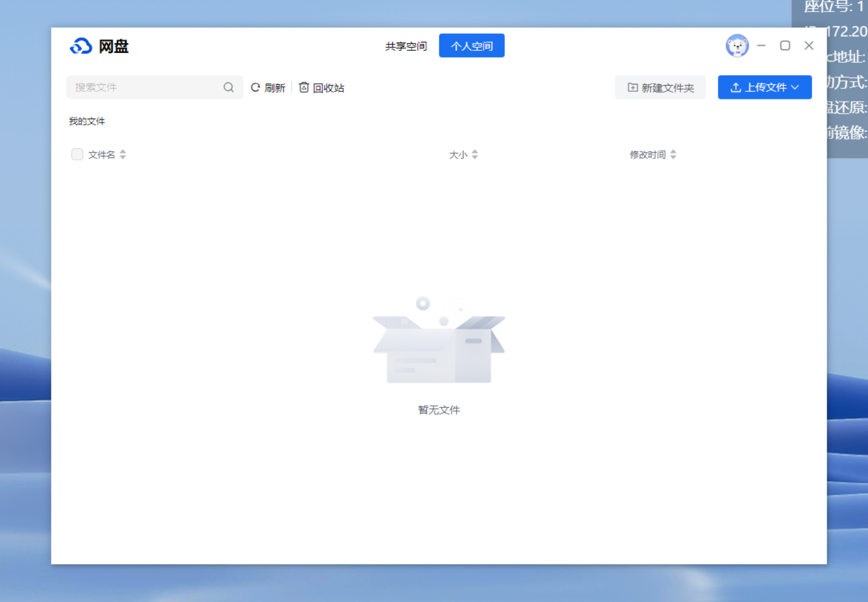Open the 回收站 recycle bin icon
This screenshot has height=602, width=868.
point(304,88)
